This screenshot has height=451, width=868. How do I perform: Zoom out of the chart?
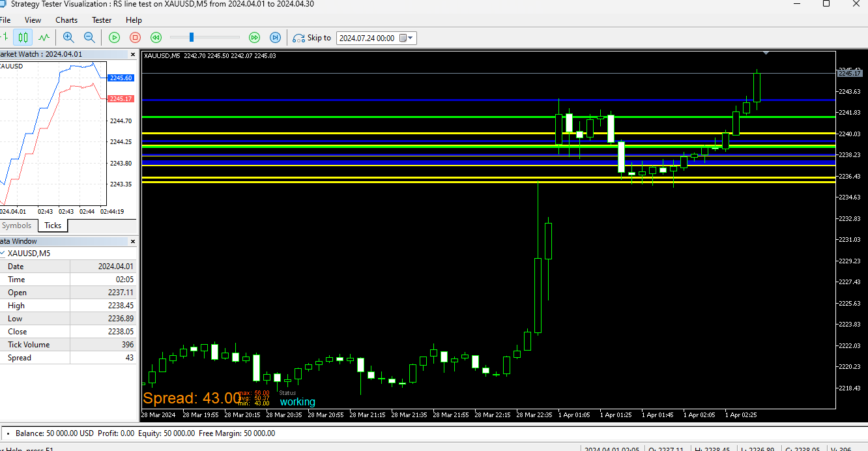click(89, 38)
